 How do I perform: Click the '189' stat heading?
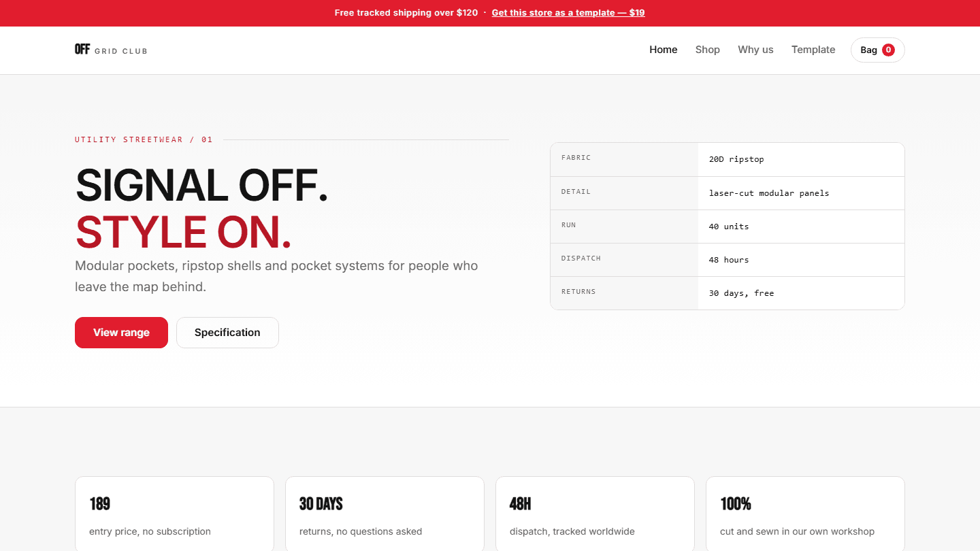tap(99, 504)
